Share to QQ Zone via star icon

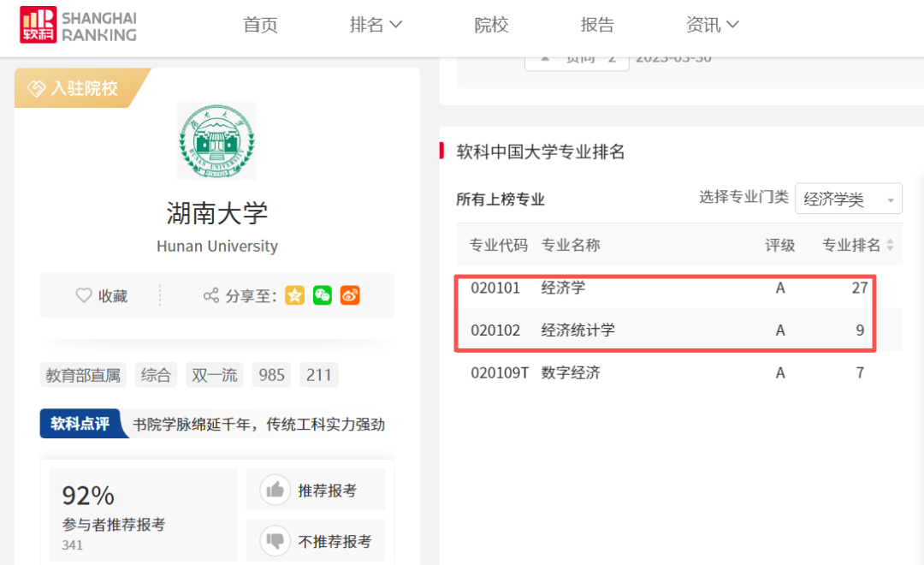(x=294, y=294)
